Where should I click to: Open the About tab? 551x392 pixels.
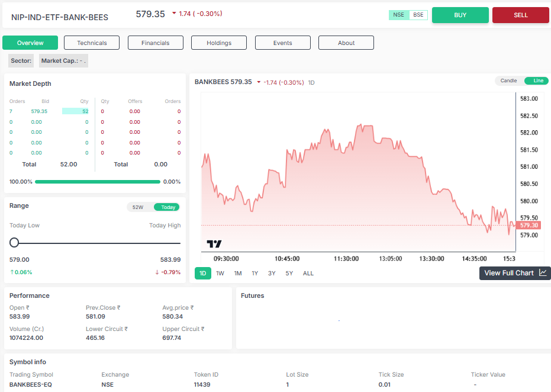point(346,43)
